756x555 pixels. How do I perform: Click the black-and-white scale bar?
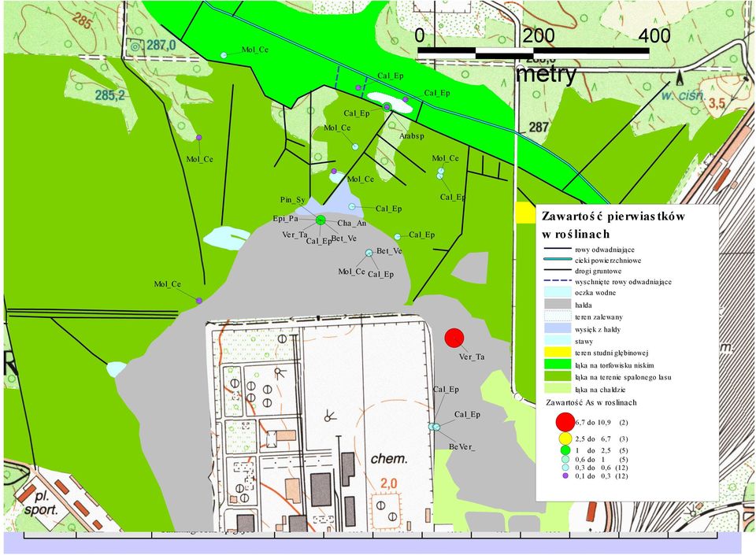533,53
